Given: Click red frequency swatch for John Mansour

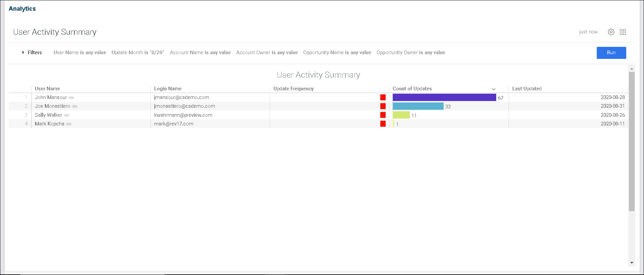Looking at the screenshot, I should pyautogui.click(x=383, y=97).
